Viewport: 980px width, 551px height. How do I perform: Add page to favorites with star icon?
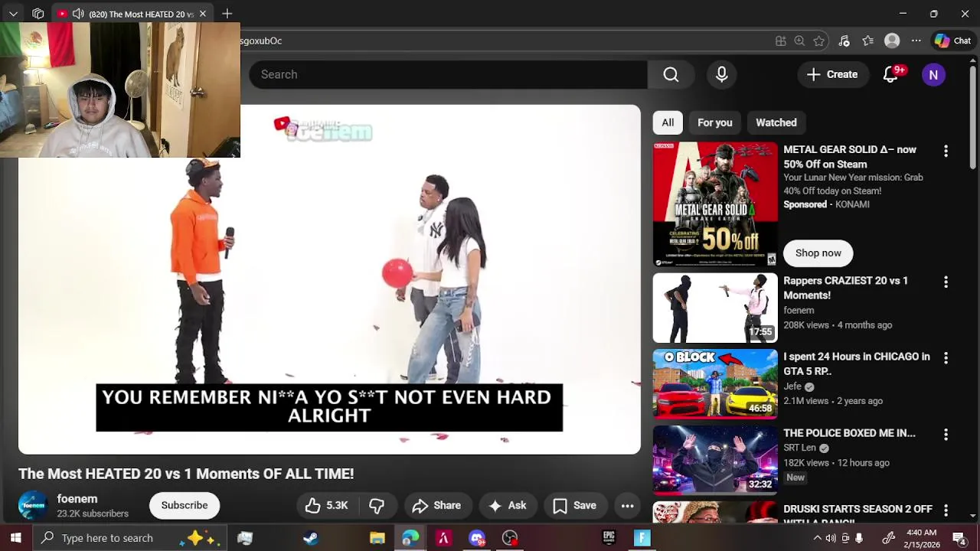point(819,41)
